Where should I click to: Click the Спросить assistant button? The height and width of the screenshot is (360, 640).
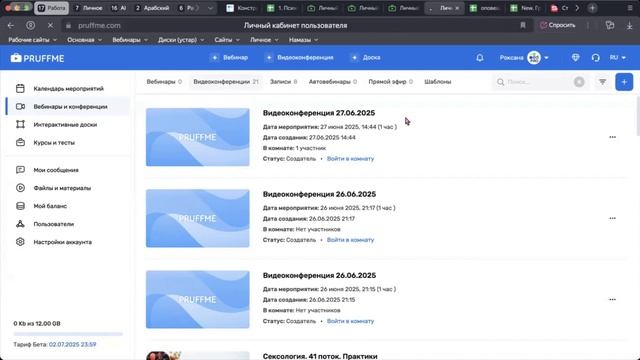558,25
